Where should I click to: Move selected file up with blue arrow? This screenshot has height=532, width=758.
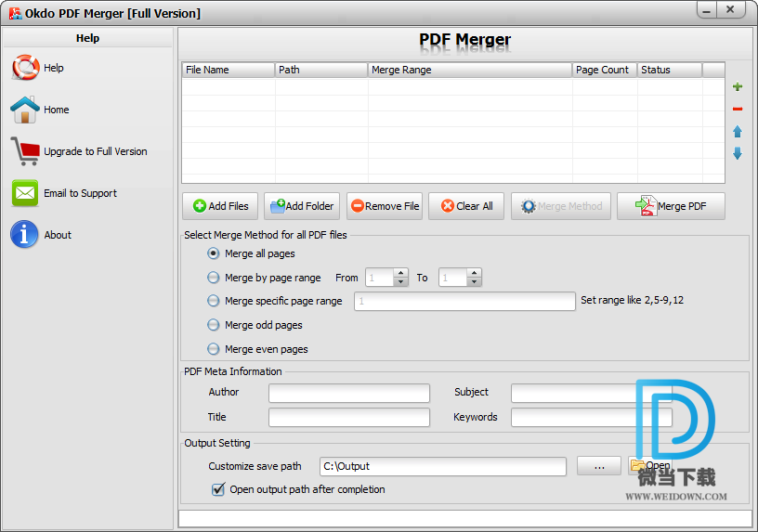tap(738, 131)
